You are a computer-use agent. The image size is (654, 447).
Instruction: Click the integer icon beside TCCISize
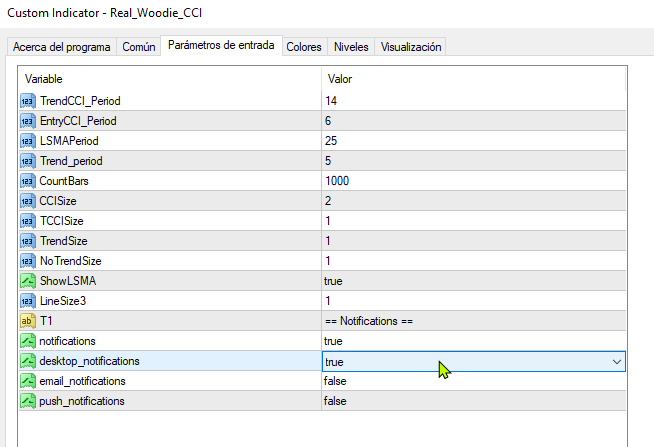tap(28, 221)
